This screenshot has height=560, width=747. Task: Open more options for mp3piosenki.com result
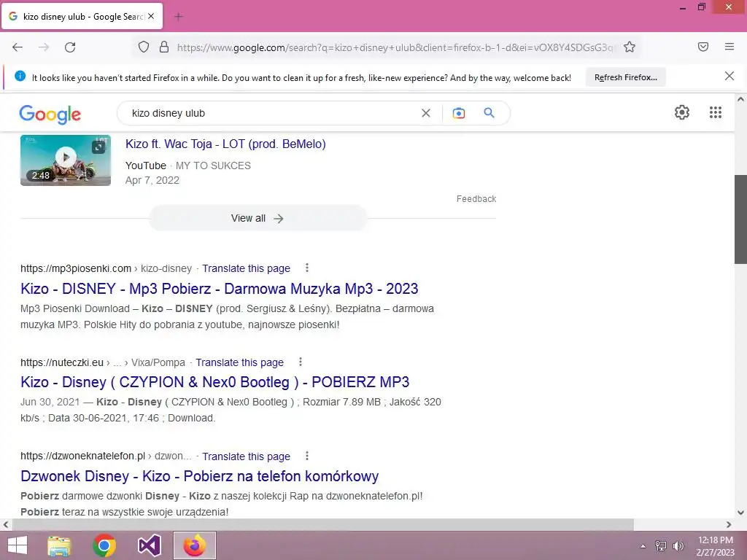click(307, 268)
